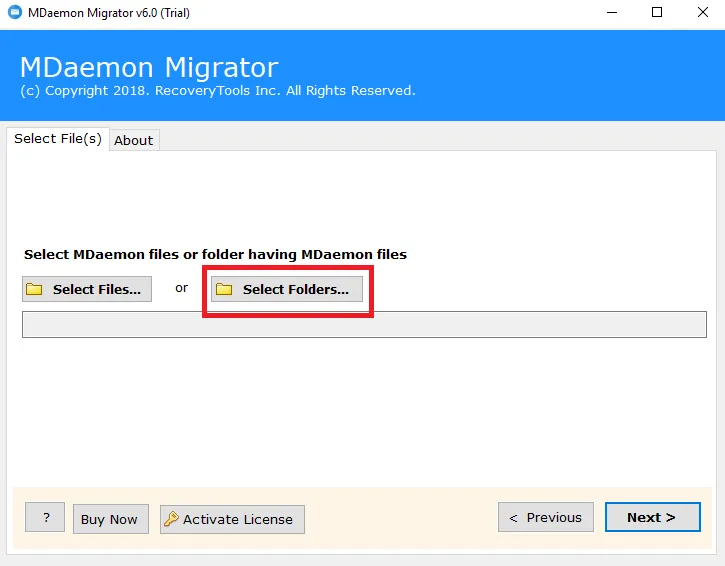Proceed with the Next > button
The height and width of the screenshot is (566, 725).
tap(652, 517)
